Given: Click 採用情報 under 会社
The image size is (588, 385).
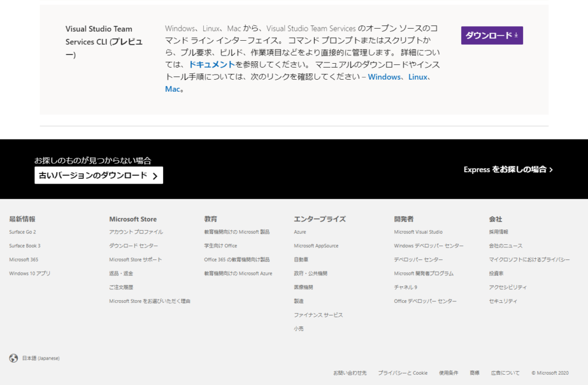Looking at the screenshot, I should 500,232.
